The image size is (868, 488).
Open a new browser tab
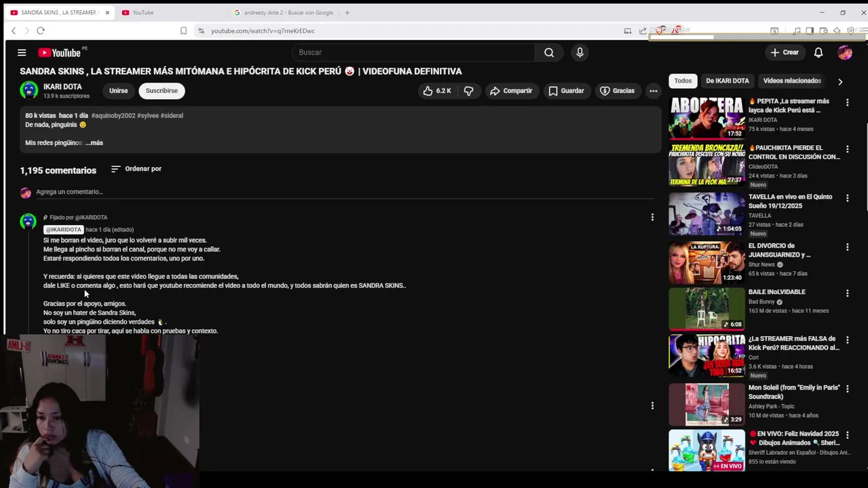click(x=347, y=12)
